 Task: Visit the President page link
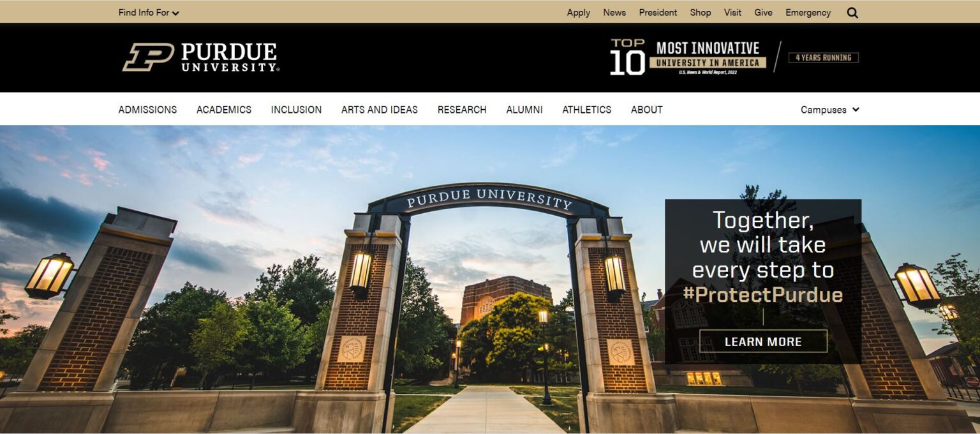pyautogui.click(x=658, y=13)
